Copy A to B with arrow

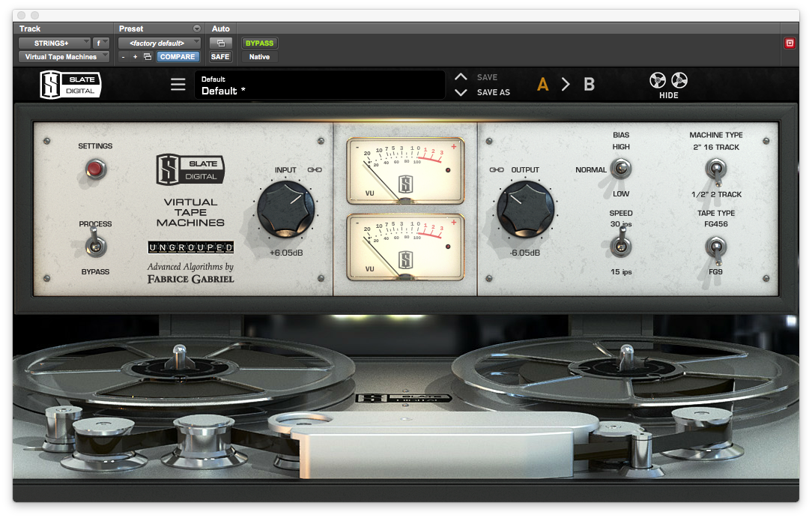pyautogui.click(x=566, y=84)
